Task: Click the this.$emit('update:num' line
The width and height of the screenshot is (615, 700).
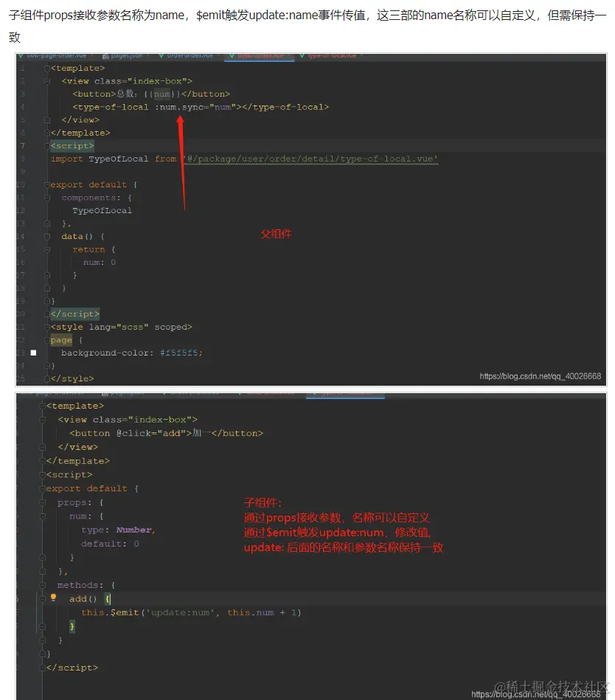Action: tap(191, 613)
